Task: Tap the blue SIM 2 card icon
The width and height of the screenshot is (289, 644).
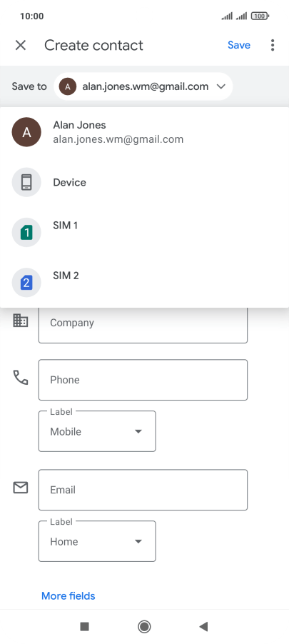Action: (26, 283)
